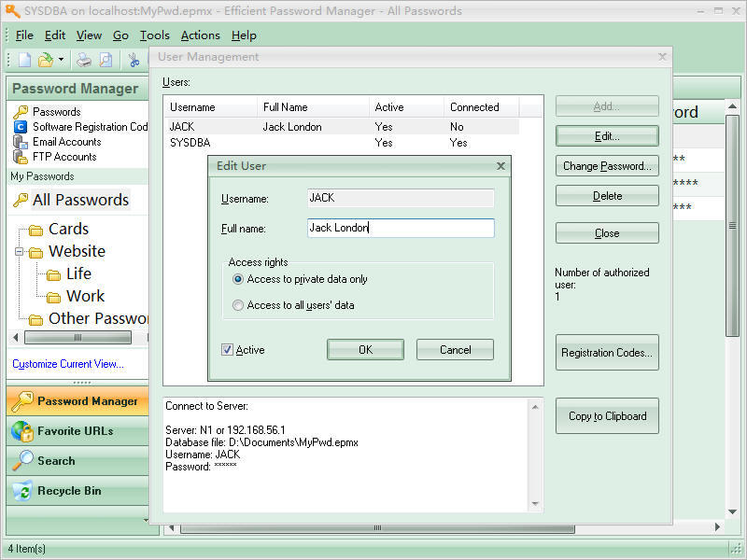Click the Full Name column header
This screenshot has width=747, height=560.
(313, 107)
